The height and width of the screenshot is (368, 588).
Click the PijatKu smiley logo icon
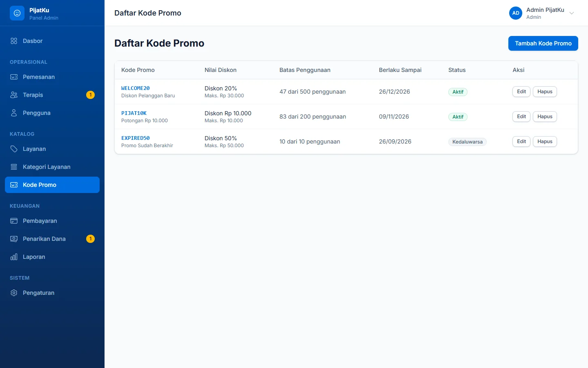coord(17,13)
